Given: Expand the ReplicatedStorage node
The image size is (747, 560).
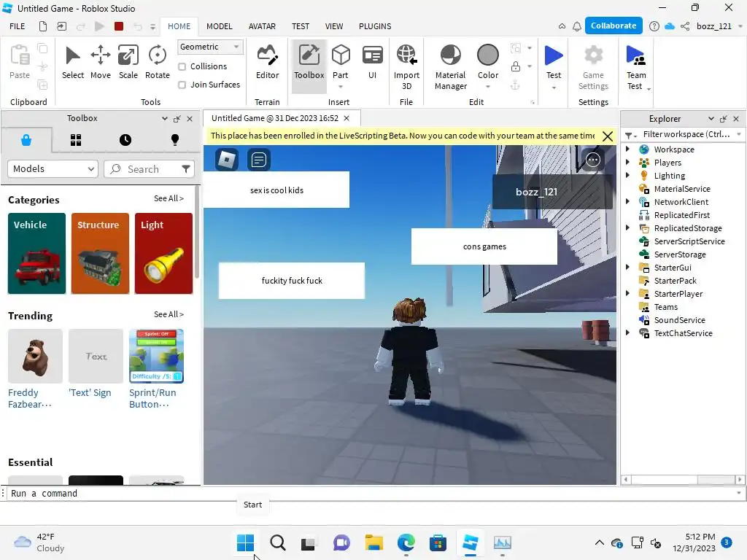Looking at the screenshot, I should click(628, 228).
